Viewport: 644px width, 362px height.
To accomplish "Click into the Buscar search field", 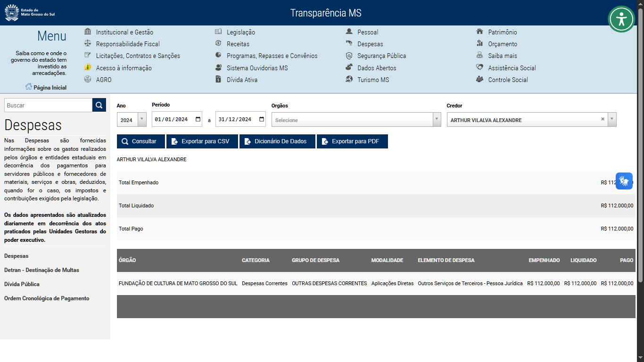I will pyautogui.click(x=48, y=105).
